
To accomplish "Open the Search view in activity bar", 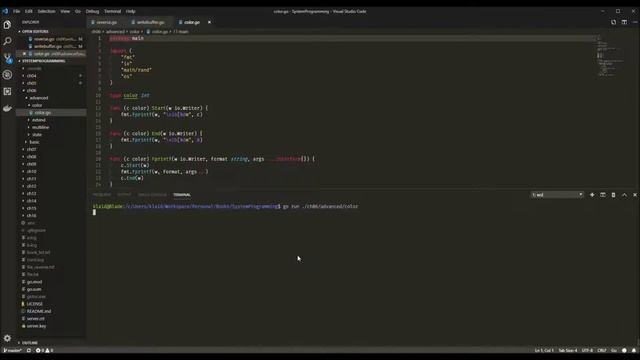I will (x=7, y=41).
